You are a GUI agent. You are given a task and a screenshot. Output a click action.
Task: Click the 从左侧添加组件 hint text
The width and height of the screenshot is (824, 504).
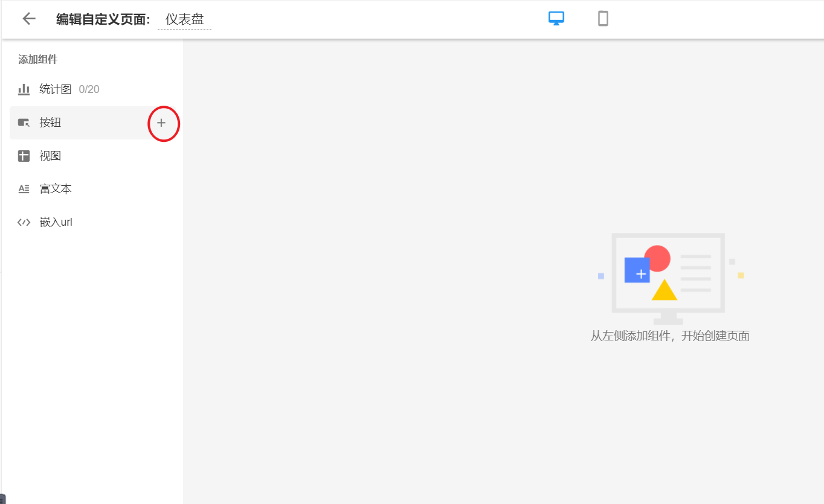click(x=670, y=336)
